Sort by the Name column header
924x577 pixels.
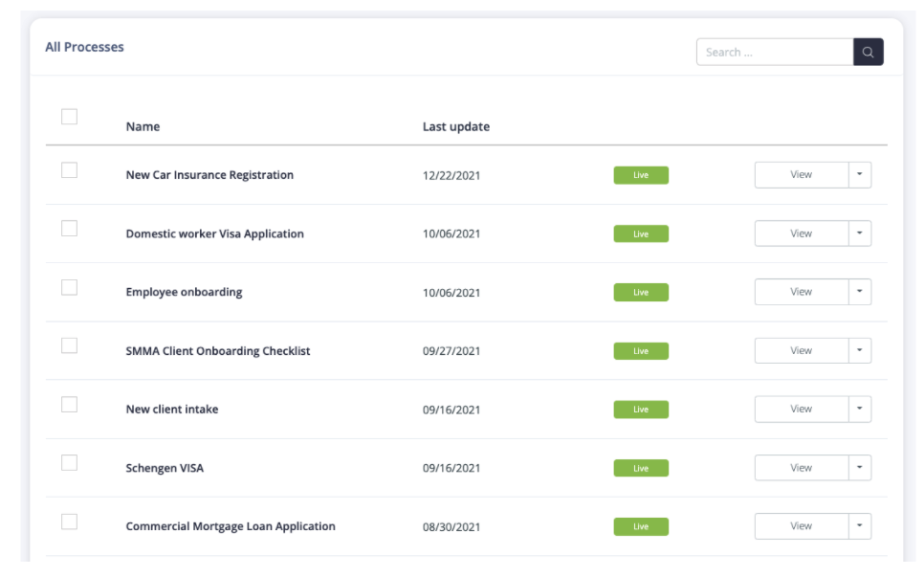(143, 126)
